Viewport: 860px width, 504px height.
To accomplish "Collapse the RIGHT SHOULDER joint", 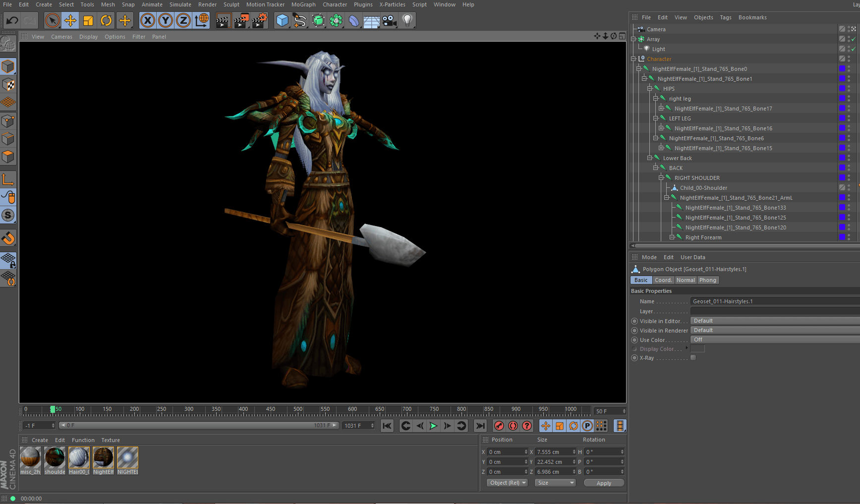I will (x=661, y=178).
